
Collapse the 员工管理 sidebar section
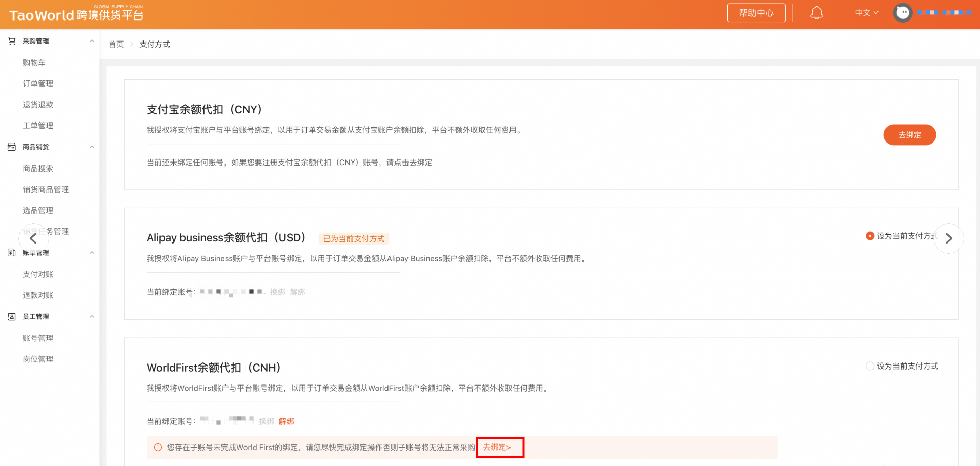pos(92,316)
